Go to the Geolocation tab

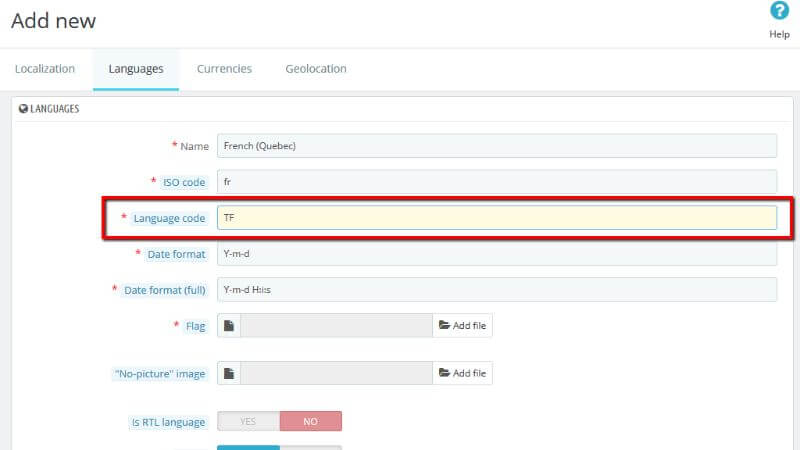[x=316, y=69]
